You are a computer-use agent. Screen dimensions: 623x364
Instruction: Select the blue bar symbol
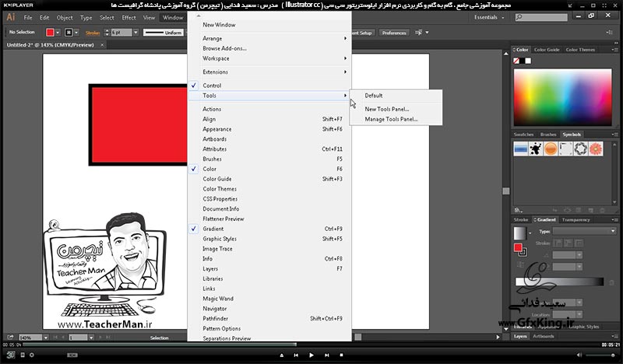point(520,149)
